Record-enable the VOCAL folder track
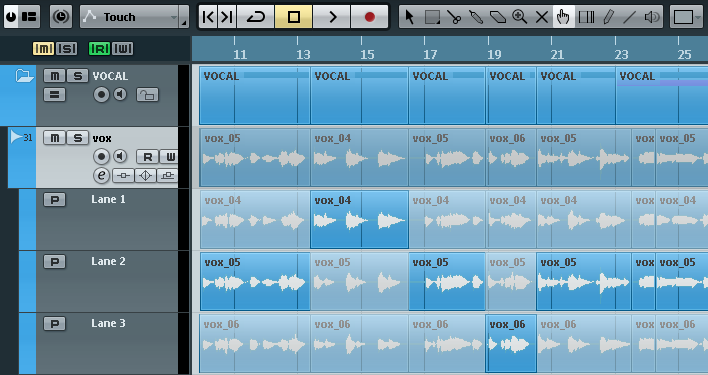Screen dimensions: 708x375 [101, 95]
